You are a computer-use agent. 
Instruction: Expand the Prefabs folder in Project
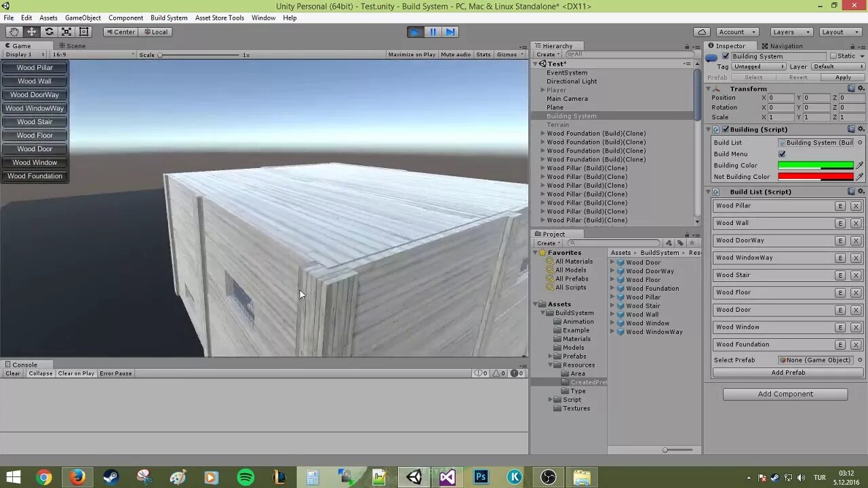pos(551,357)
